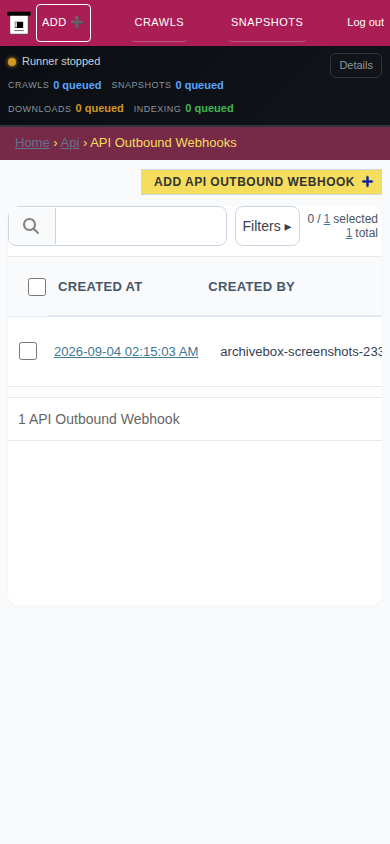Click indexing '0 queued' status
This screenshot has height=844, width=390.
click(x=209, y=108)
